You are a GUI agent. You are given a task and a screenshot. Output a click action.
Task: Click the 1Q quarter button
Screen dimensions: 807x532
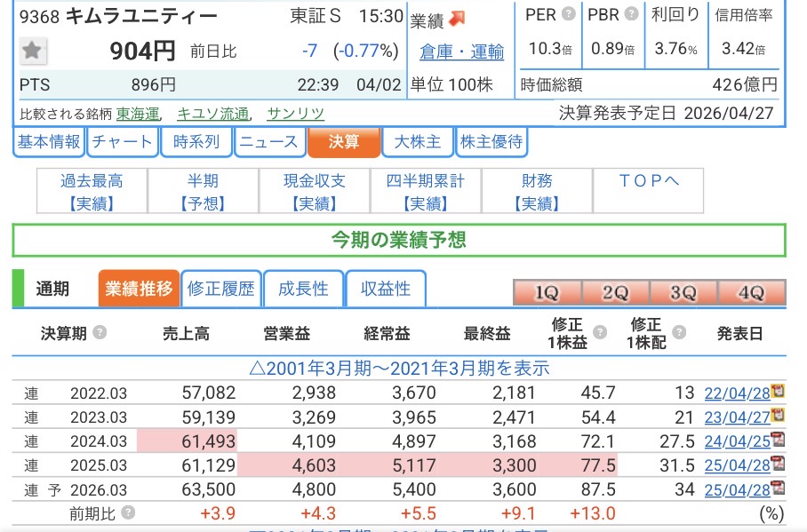coord(547,292)
